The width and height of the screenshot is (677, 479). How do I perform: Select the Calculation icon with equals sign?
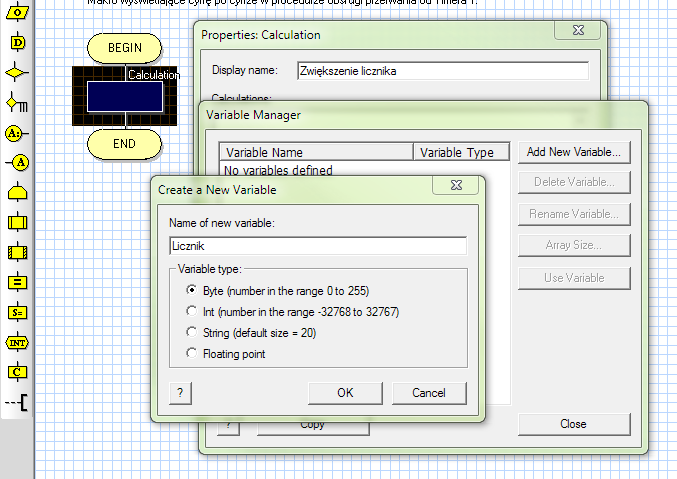pos(17,282)
